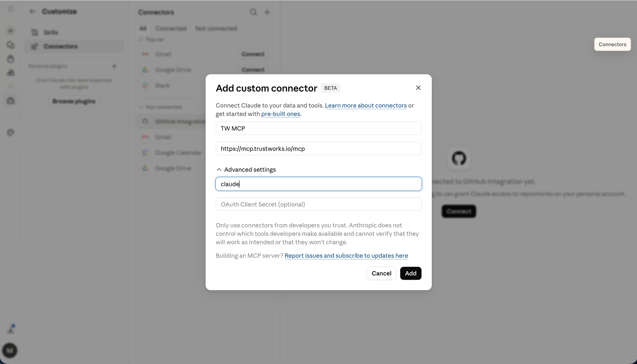The height and width of the screenshot is (364, 637).
Task: Select Connectors in the Customize sidebar
Action: coord(74,46)
